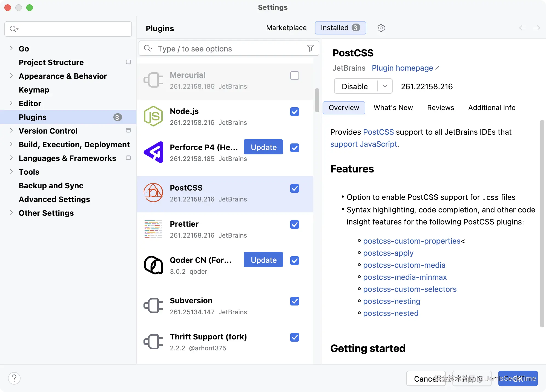The image size is (546, 392).
Task: Open the postcss-custom-properties link
Action: [412, 241]
